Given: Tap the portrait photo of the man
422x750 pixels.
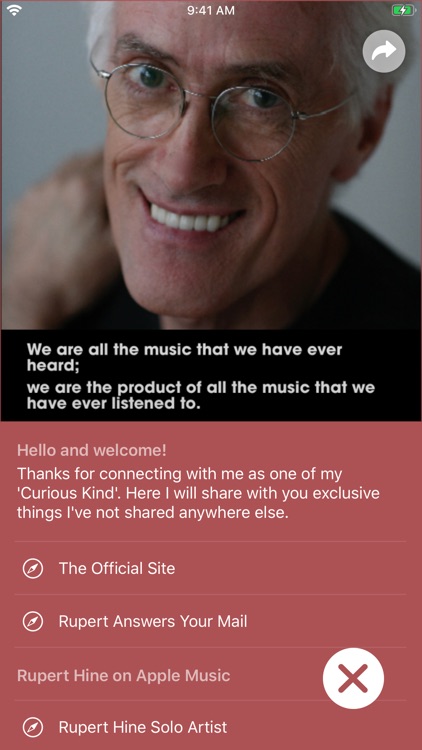Looking at the screenshot, I should (211, 165).
